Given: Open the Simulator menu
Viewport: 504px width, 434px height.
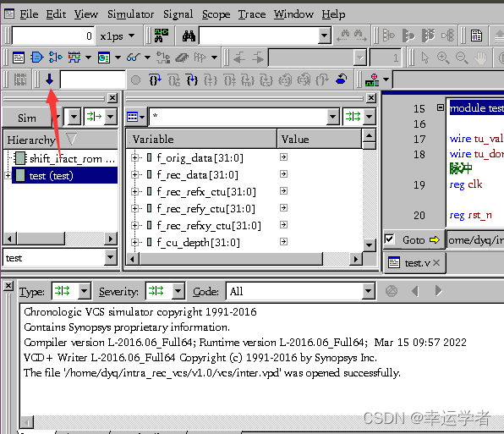Looking at the screenshot, I should (x=130, y=14).
